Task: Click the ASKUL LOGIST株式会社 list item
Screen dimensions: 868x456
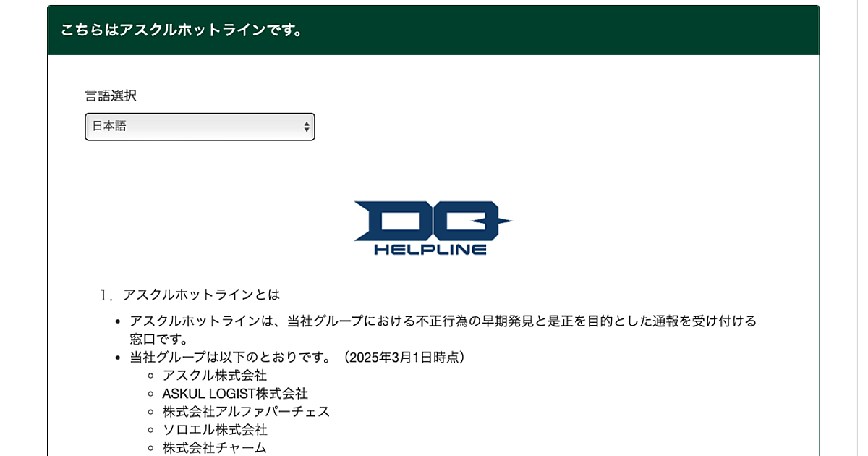Action: coord(235,393)
